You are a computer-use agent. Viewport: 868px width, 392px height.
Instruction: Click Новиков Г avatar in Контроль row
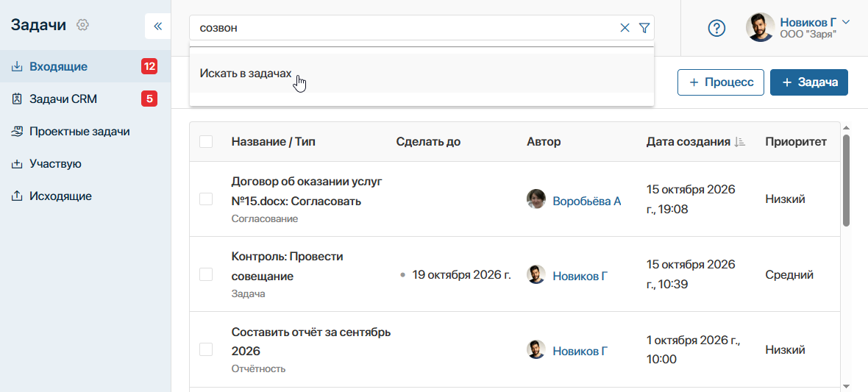coord(536,274)
